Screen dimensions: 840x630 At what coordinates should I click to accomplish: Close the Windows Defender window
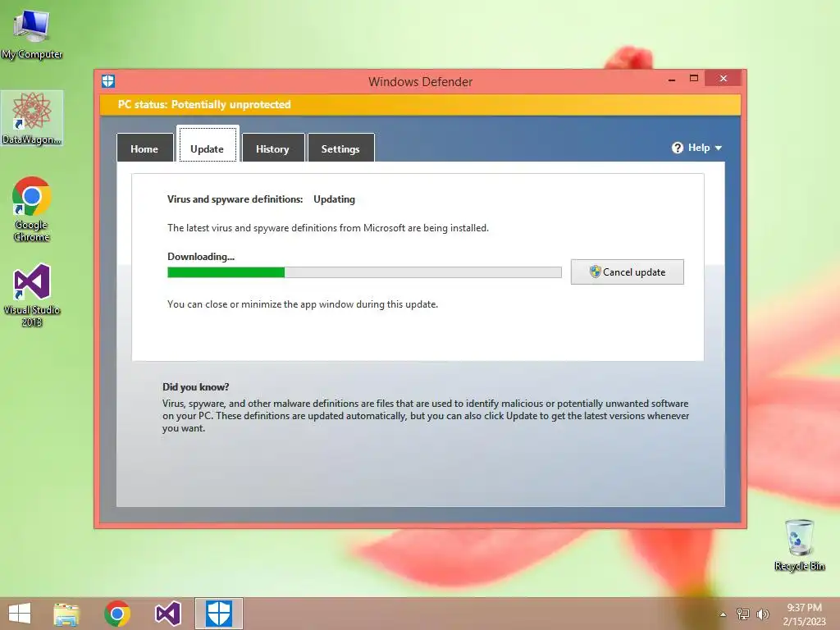pyautogui.click(x=724, y=78)
